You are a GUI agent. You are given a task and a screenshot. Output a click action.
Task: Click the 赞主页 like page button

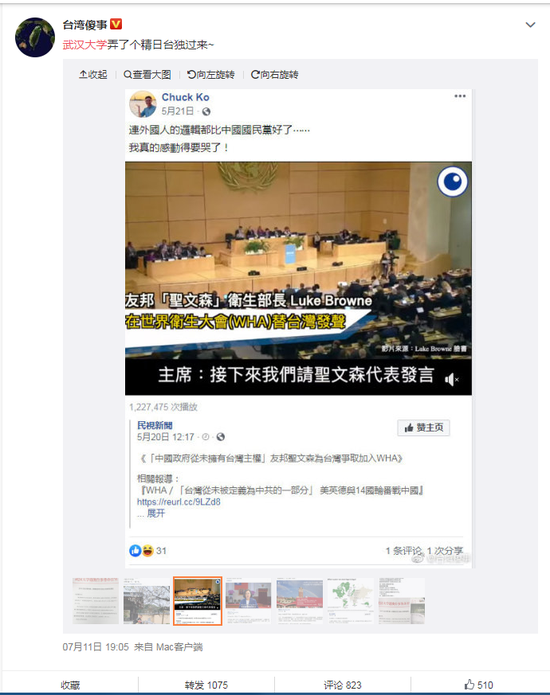pos(423,428)
